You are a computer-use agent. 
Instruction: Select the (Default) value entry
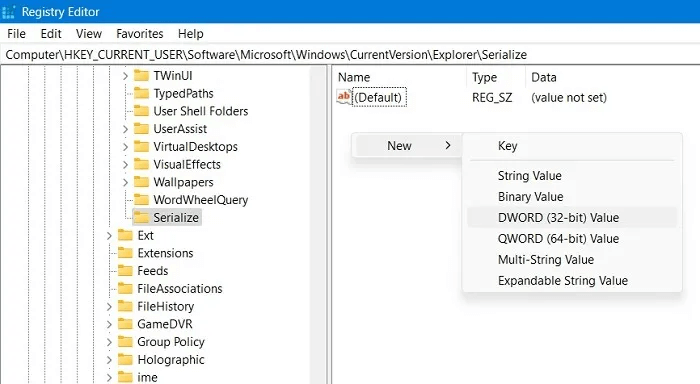tap(379, 97)
